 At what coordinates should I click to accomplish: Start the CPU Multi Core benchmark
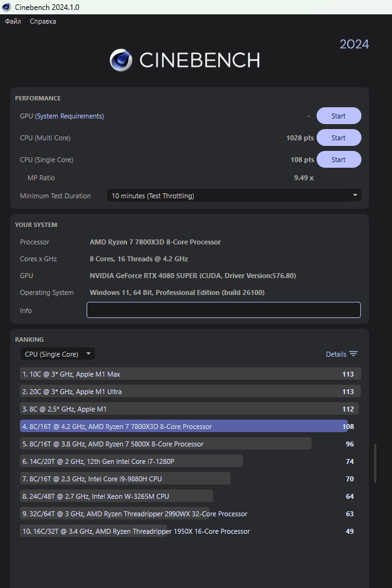[339, 138]
